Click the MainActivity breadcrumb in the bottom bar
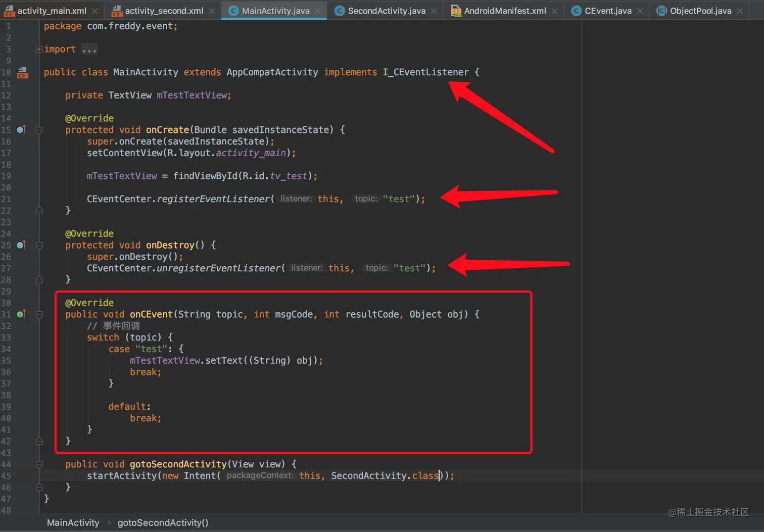 coord(73,523)
